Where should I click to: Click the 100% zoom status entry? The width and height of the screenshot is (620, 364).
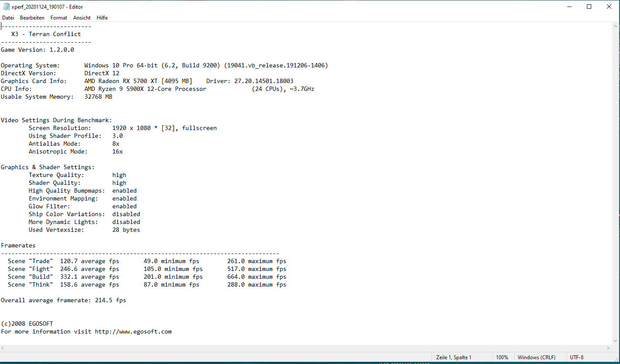502,357
